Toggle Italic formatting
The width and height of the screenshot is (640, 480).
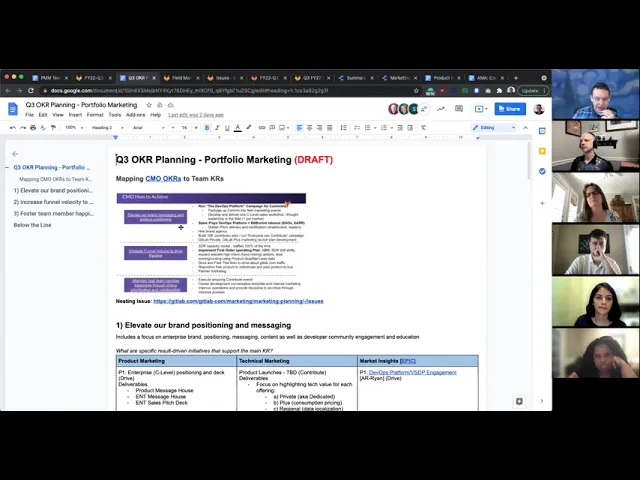(217, 128)
